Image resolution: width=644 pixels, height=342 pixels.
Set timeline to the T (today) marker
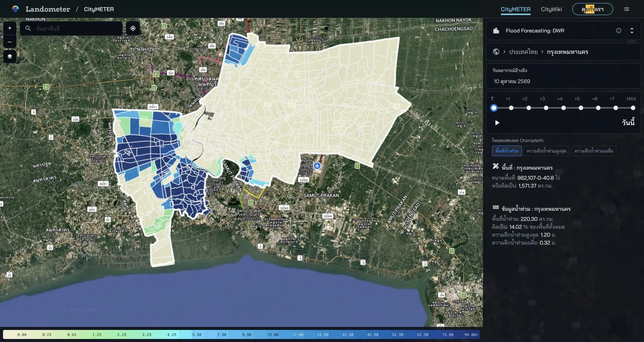(494, 108)
